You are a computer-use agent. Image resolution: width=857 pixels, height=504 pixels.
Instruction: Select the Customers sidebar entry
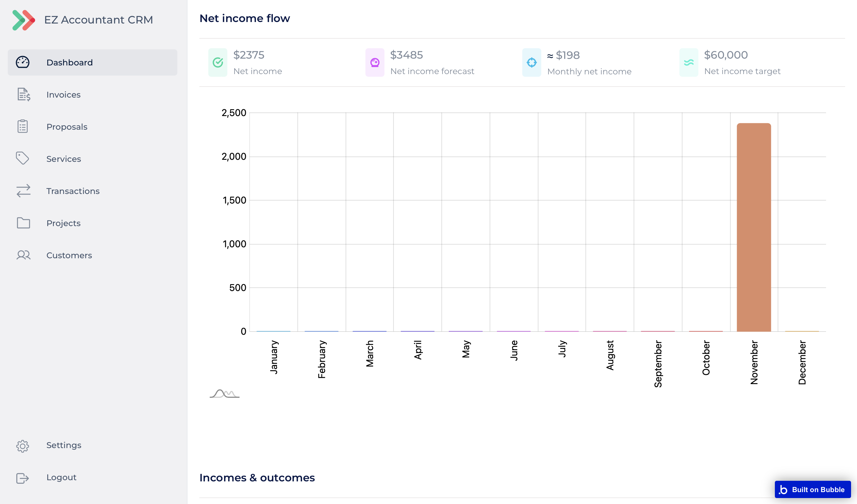pyautogui.click(x=69, y=255)
